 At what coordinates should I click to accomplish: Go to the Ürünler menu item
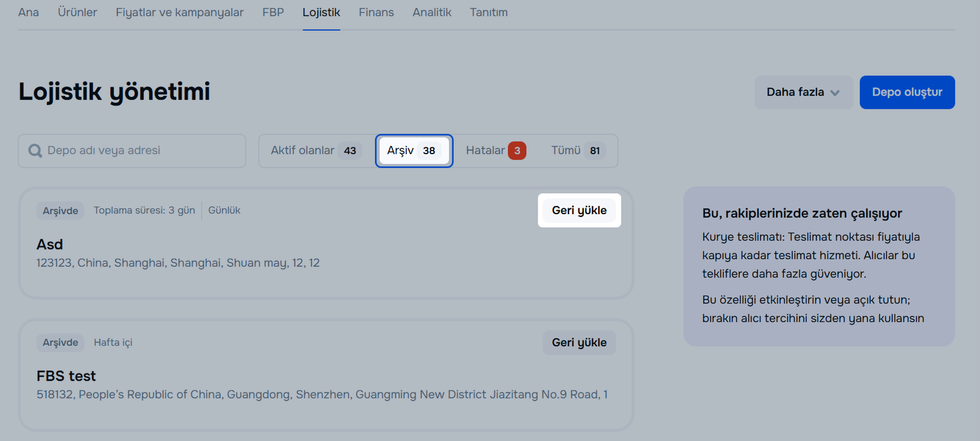tap(77, 13)
